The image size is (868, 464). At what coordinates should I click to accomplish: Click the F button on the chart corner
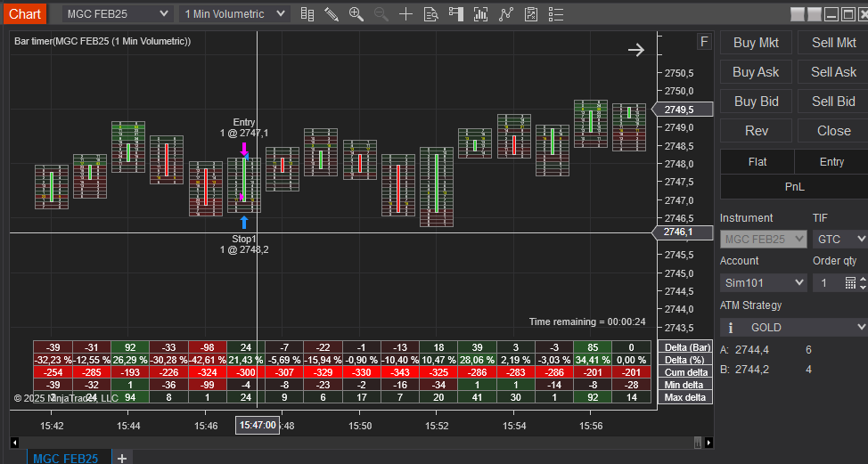point(704,42)
